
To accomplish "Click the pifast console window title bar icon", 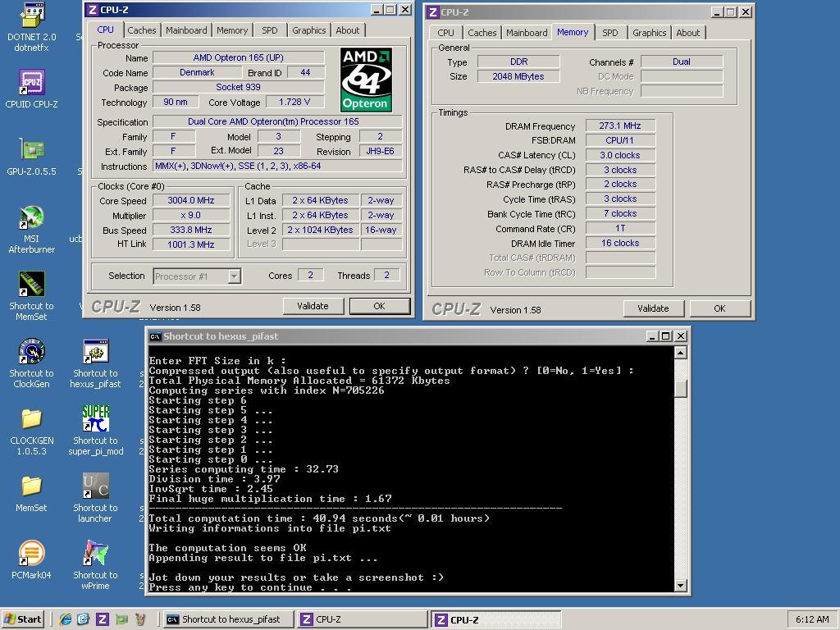I will click(x=155, y=336).
